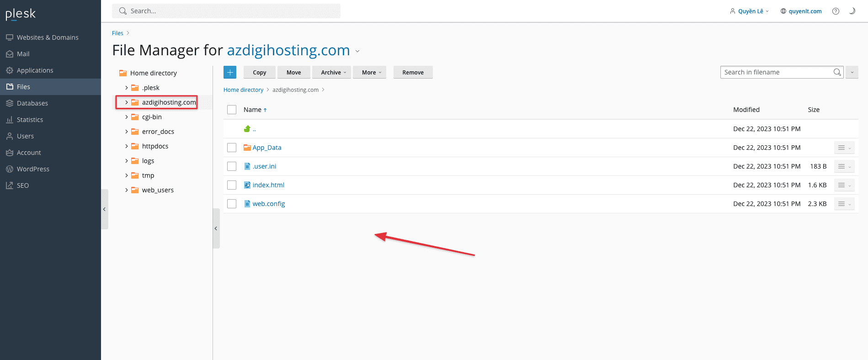
Task: Open row actions menu for web.config
Action: (844, 204)
